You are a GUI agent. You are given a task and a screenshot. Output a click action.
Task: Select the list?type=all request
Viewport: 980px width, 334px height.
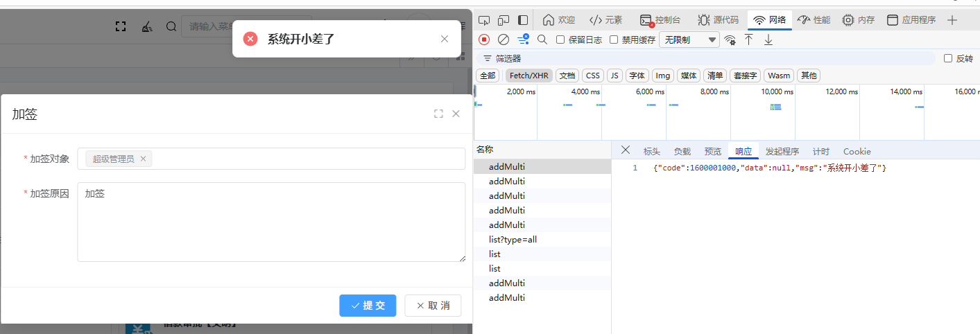[513, 240]
